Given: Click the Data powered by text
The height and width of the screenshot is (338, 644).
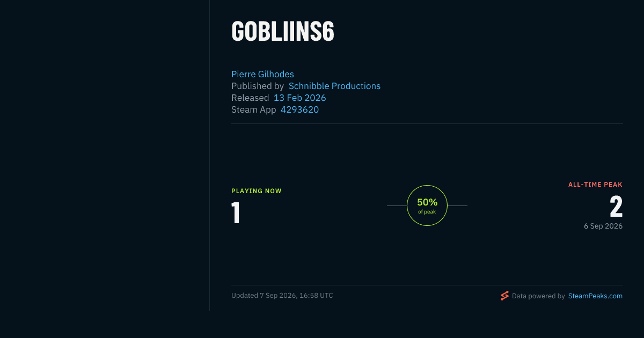Looking at the screenshot, I should [538, 296].
